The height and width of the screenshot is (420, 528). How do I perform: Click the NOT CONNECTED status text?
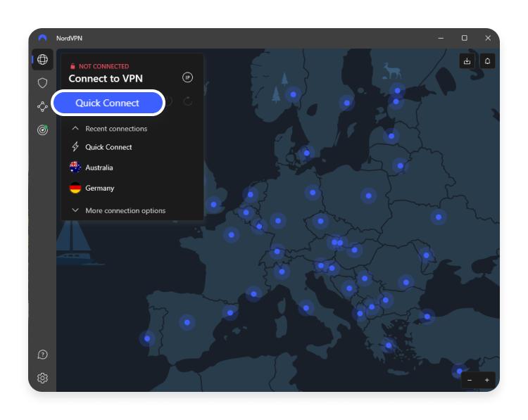(x=103, y=66)
